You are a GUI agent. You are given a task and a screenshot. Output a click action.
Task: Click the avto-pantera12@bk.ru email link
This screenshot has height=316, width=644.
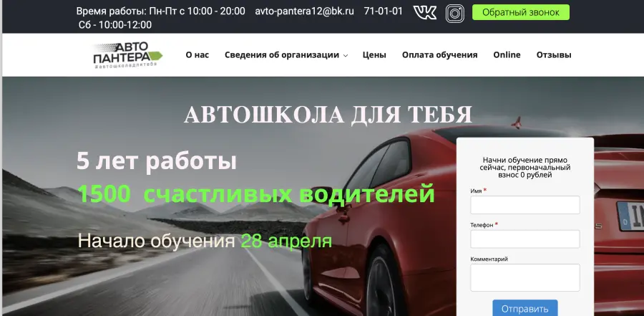pos(305,11)
